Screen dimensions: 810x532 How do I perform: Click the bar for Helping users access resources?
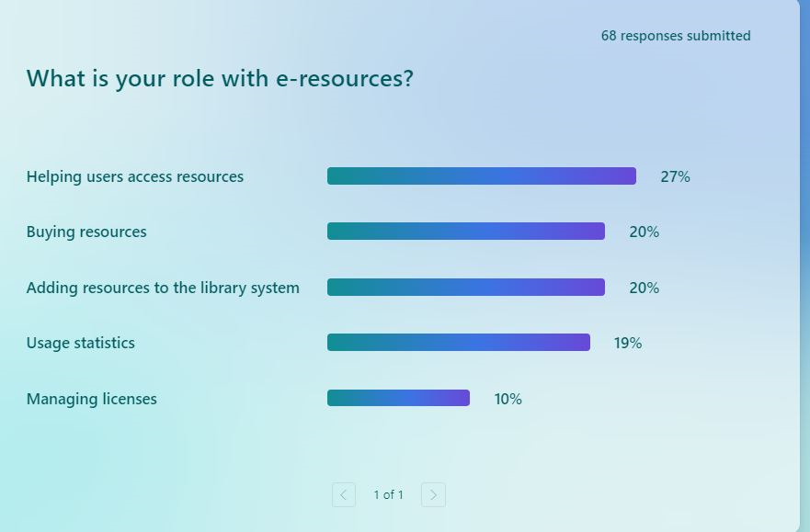(x=481, y=176)
